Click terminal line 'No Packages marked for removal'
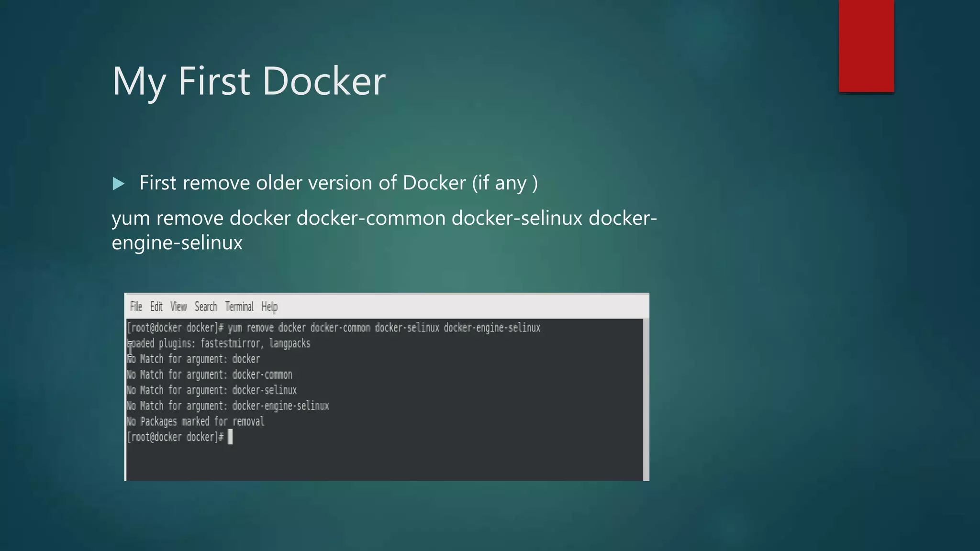 tap(196, 422)
